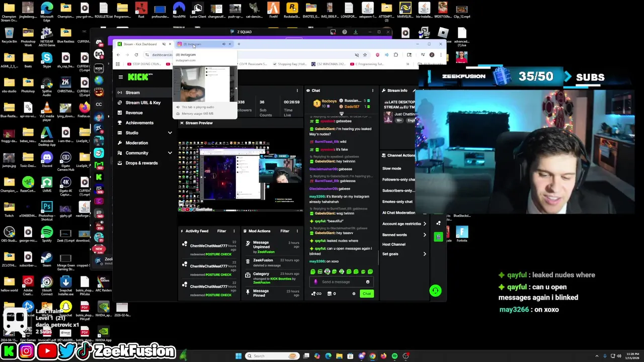Expand chat leaderboard arrow

coord(342,114)
